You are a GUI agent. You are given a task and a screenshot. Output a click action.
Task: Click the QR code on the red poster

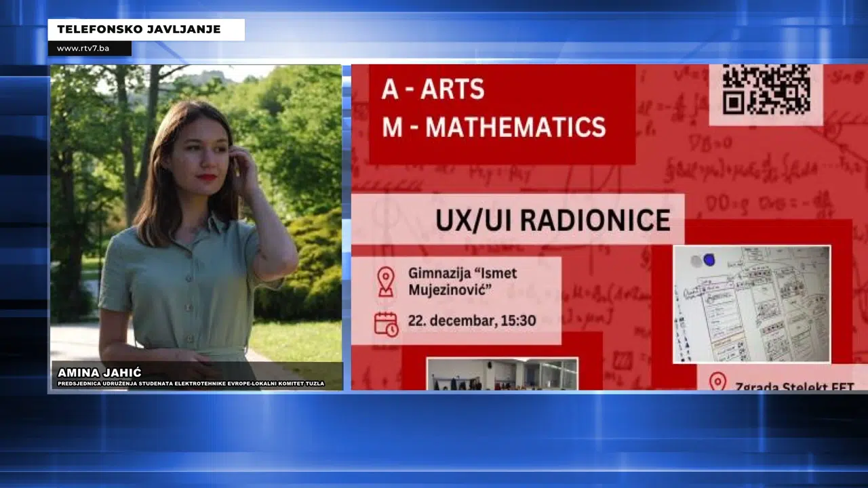(x=766, y=89)
